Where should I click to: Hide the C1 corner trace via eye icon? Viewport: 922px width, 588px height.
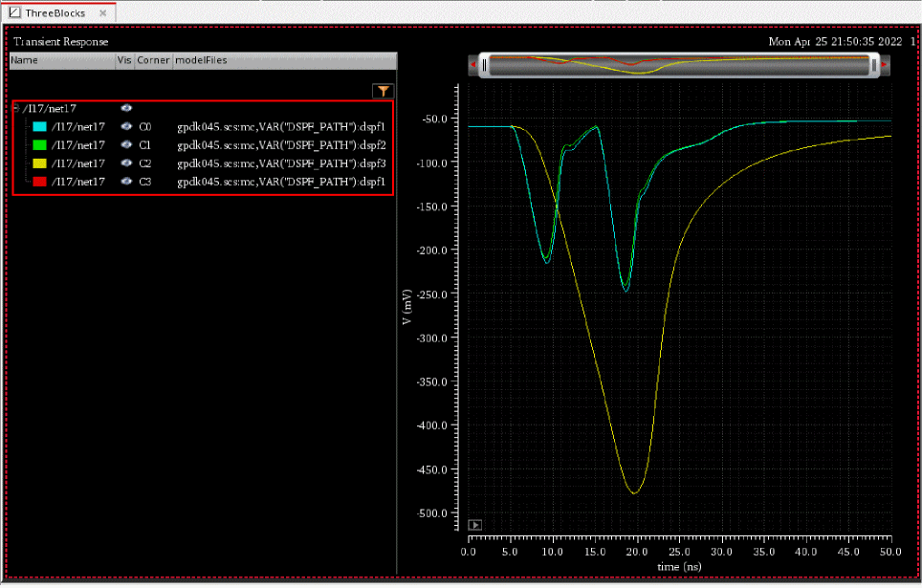tap(125, 144)
